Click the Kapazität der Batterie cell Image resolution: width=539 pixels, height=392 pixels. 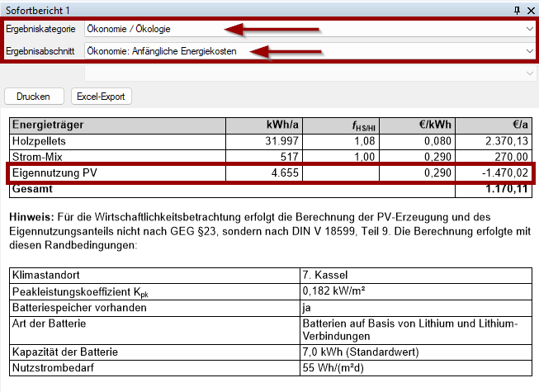[x=64, y=352]
